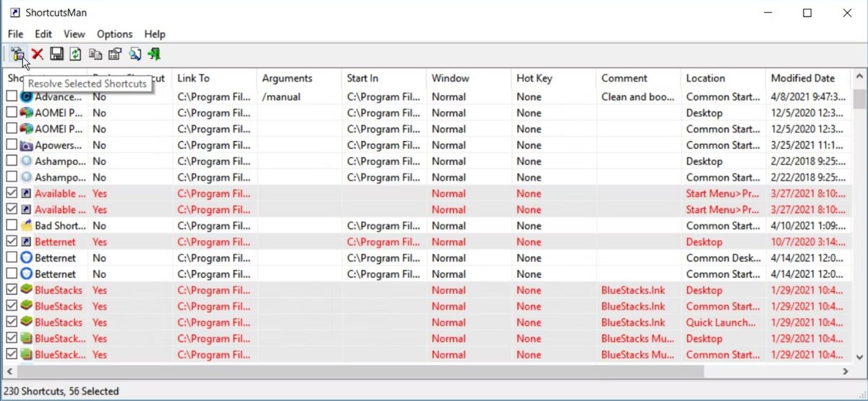The width and height of the screenshot is (868, 401).
Task: Sort by the Start In column header
Action: [x=383, y=78]
